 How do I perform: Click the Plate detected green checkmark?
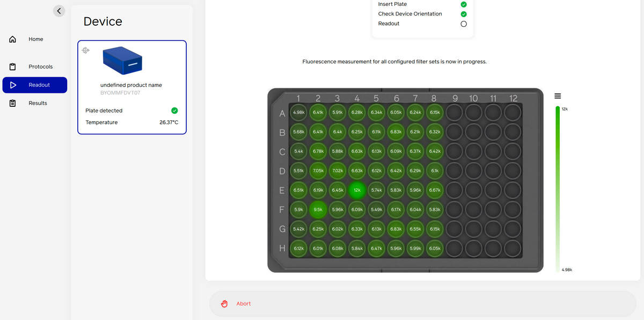tap(174, 111)
